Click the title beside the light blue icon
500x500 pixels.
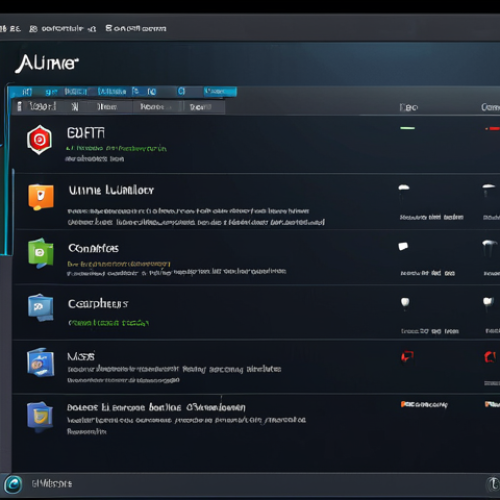(98, 304)
